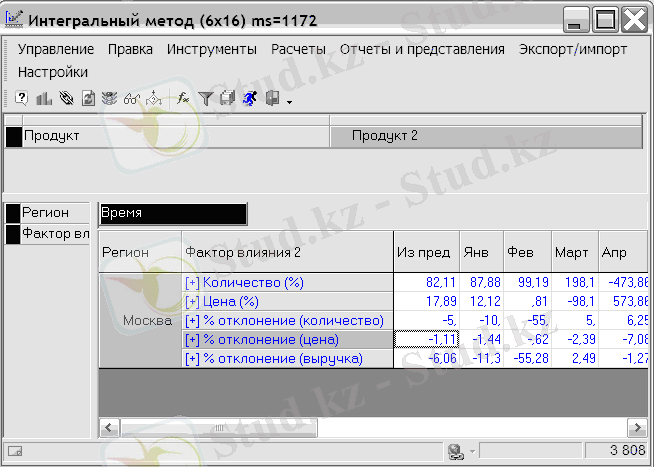Open the Управление menu
Viewport: 654px width, 467px height.
click(56, 49)
